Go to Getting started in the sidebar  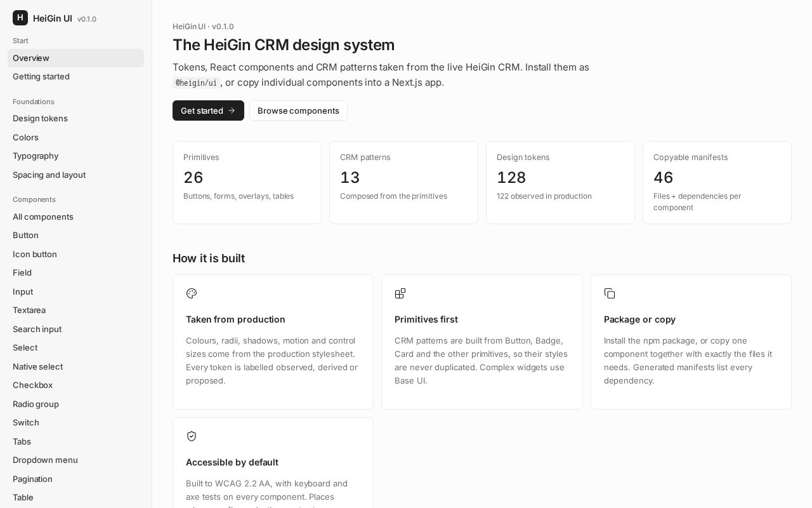pyautogui.click(x=75, y=76)
